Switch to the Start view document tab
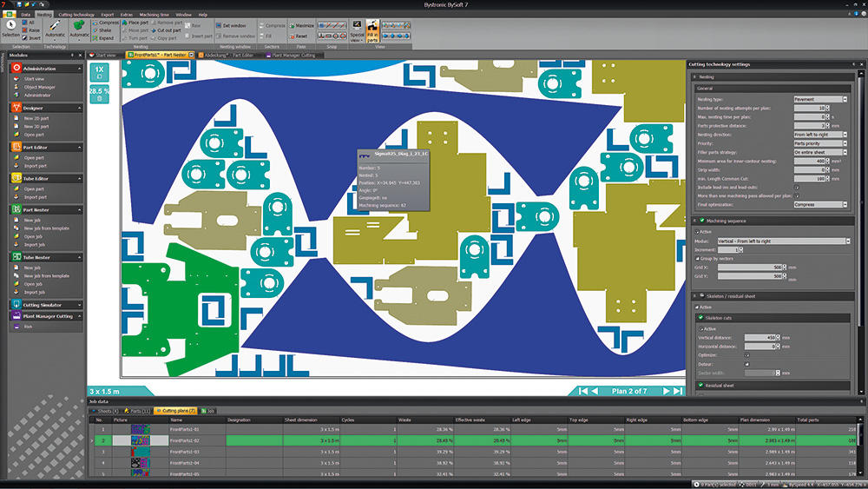The height and width of the screenshot is (489, 868). (x=103, y=55)
